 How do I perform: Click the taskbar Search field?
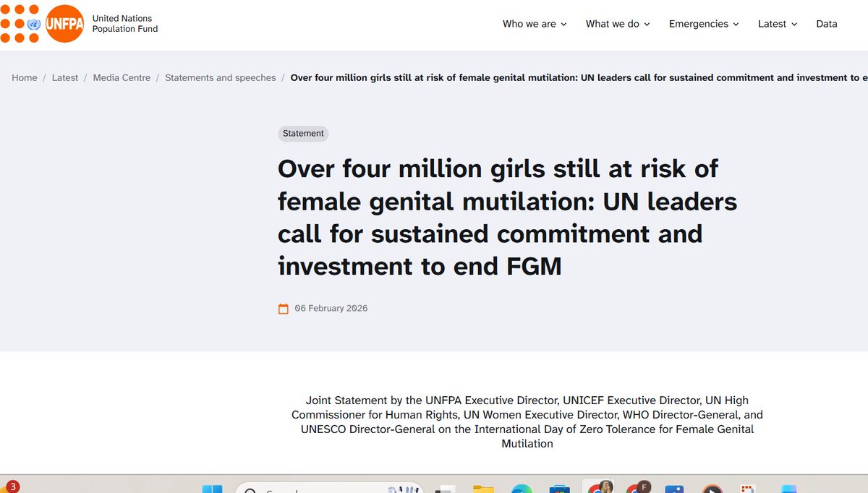coord(311,489)
